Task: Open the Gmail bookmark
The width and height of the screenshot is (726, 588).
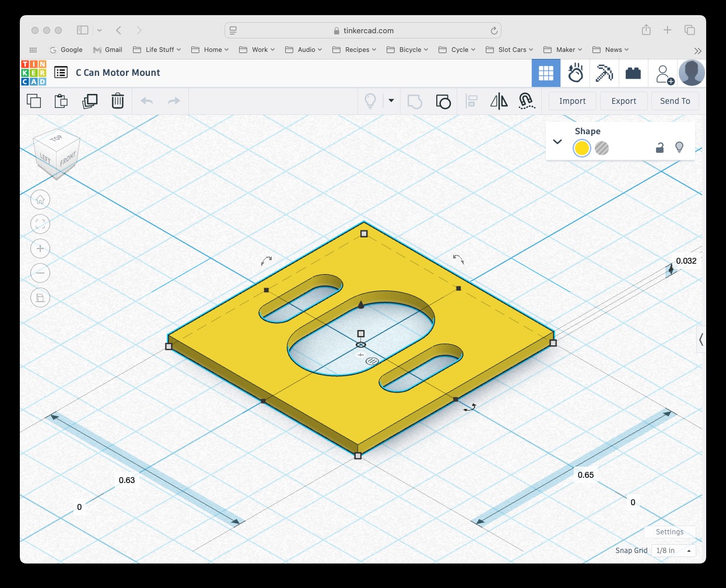Action: click(108, 50)
